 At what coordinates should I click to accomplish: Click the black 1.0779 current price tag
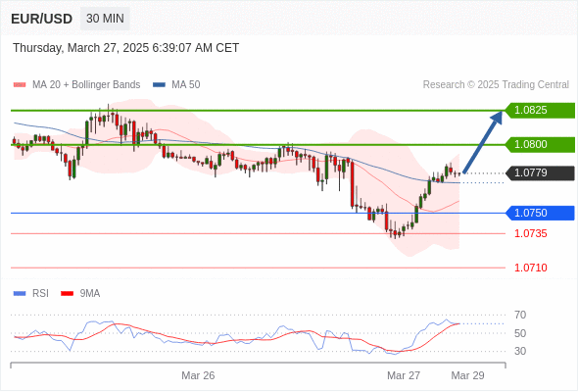[540, 172]
